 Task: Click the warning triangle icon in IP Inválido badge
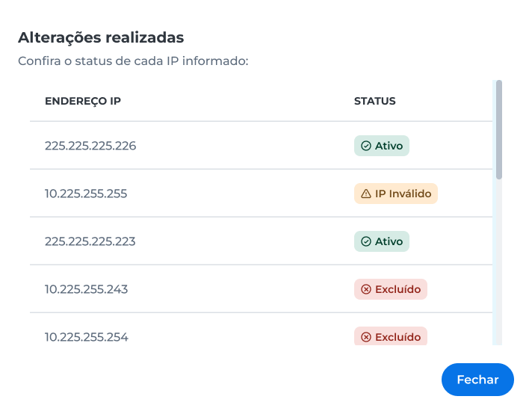(366, 194)
